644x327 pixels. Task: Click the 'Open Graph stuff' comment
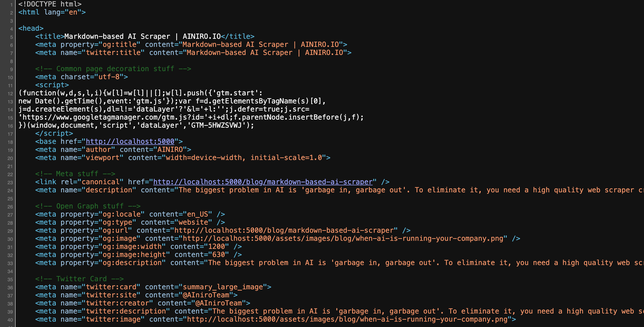point(88,206)
